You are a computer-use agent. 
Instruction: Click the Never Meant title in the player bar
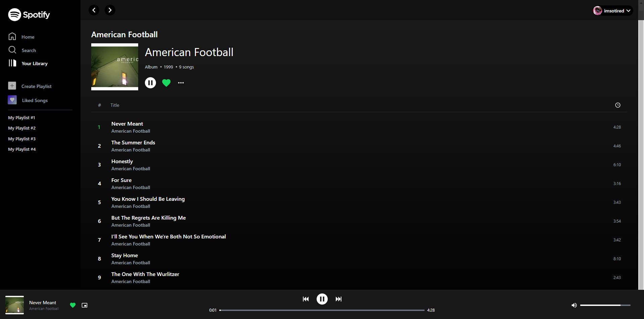pyautogui.click(x=43, y=303)
